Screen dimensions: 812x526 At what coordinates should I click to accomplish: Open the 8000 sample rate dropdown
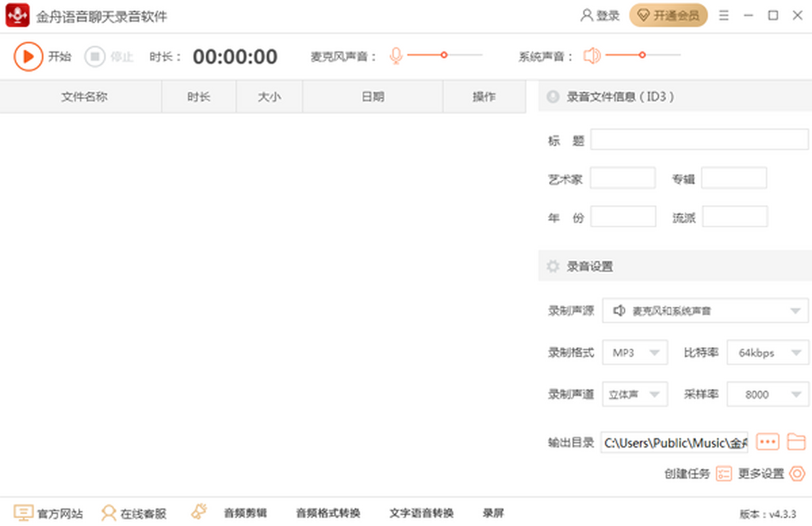[767, 395]
